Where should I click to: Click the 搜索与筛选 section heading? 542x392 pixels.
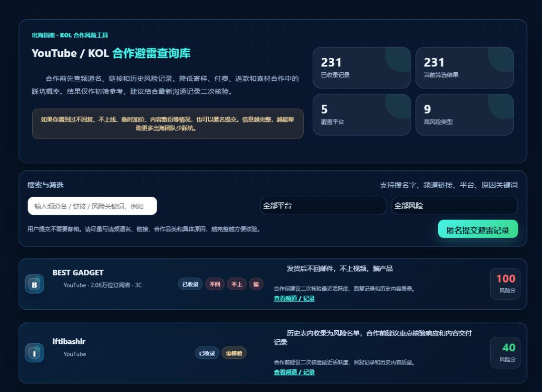[46, 185]
